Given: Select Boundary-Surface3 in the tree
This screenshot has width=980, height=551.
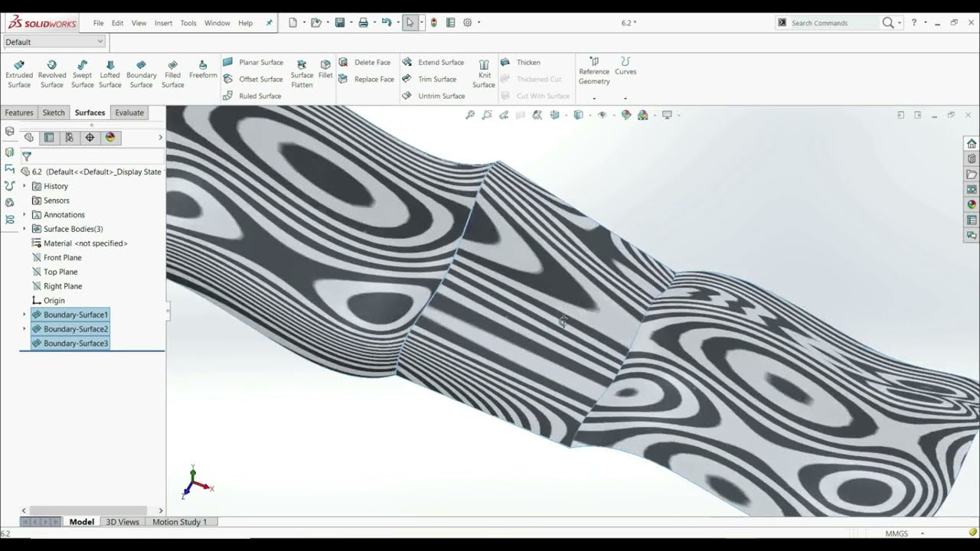Looking at the screenshot, I should point(70,344).
